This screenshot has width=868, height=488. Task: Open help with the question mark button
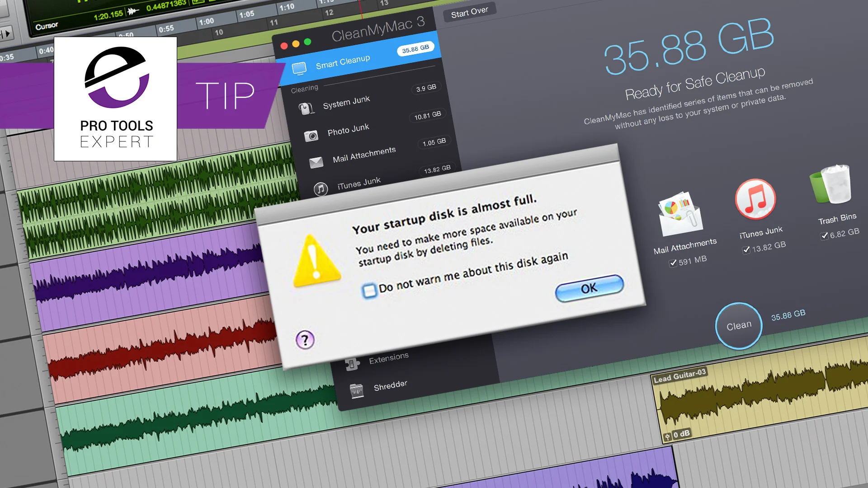305,340
